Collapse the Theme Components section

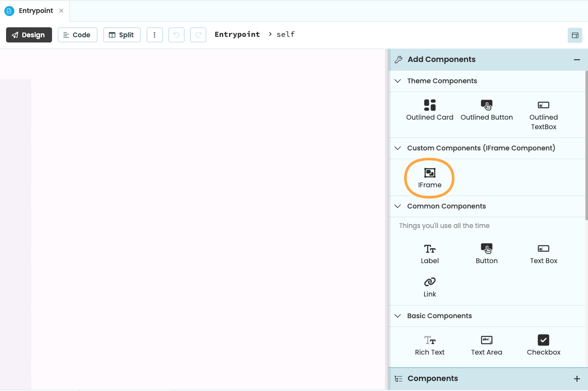(x=398, y=81)
